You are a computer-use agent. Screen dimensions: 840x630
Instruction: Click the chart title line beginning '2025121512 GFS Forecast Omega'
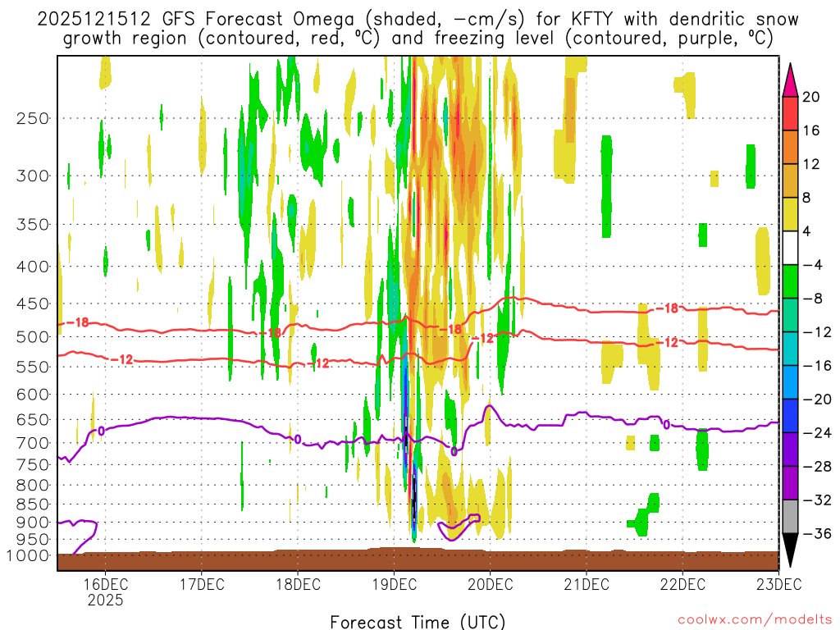click(x=418, y=19)
